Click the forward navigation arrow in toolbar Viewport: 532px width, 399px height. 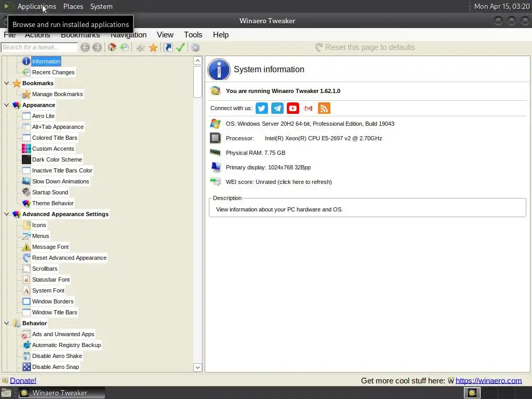97,47
